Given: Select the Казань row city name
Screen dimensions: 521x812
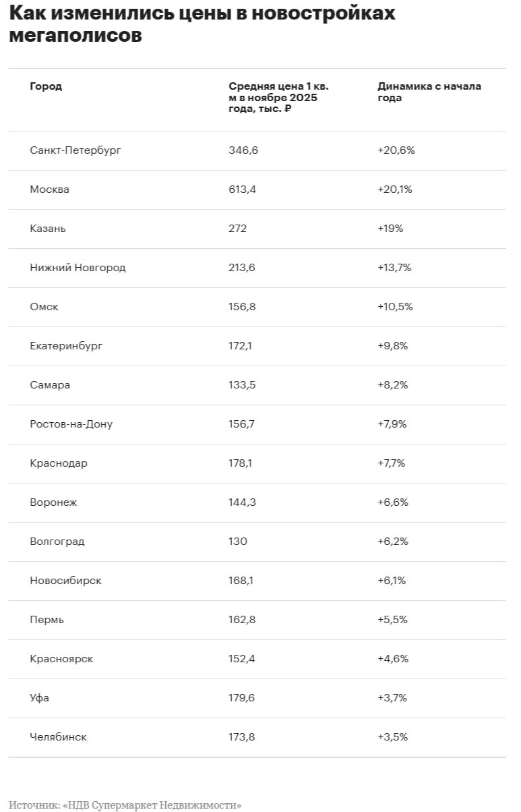Looking at the screenshot, I should (x=48, y=229).
